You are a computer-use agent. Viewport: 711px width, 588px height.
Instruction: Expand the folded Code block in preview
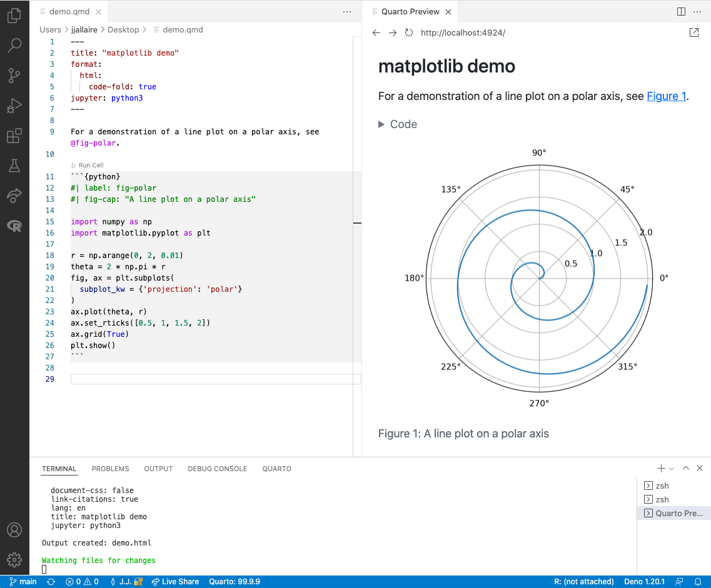coord(397,124)
